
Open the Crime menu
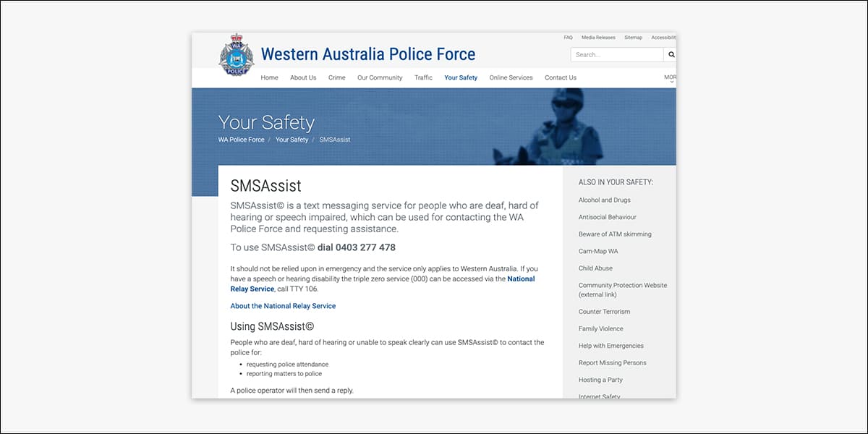[x=337, y=77]
